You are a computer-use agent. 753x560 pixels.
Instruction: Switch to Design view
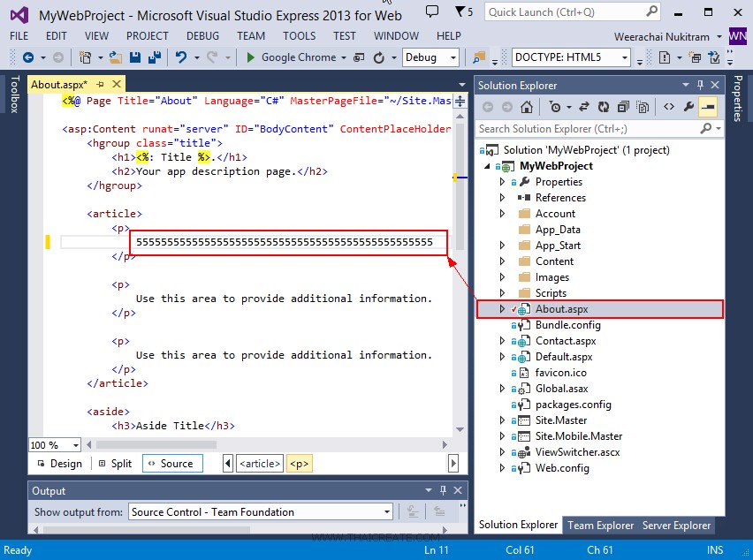tap(60, 464)
